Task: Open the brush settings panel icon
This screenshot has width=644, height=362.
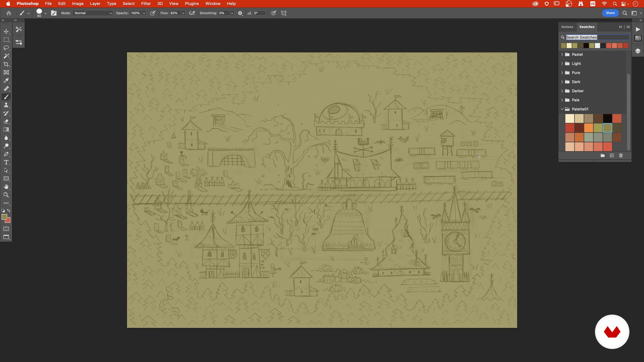Action: click(x=54, y=13)
